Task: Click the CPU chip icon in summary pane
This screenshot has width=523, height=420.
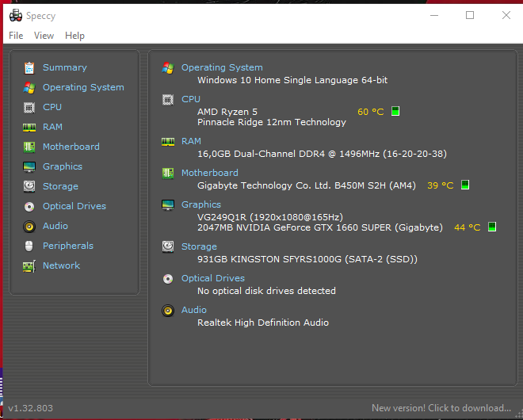Action: point(168,100)
